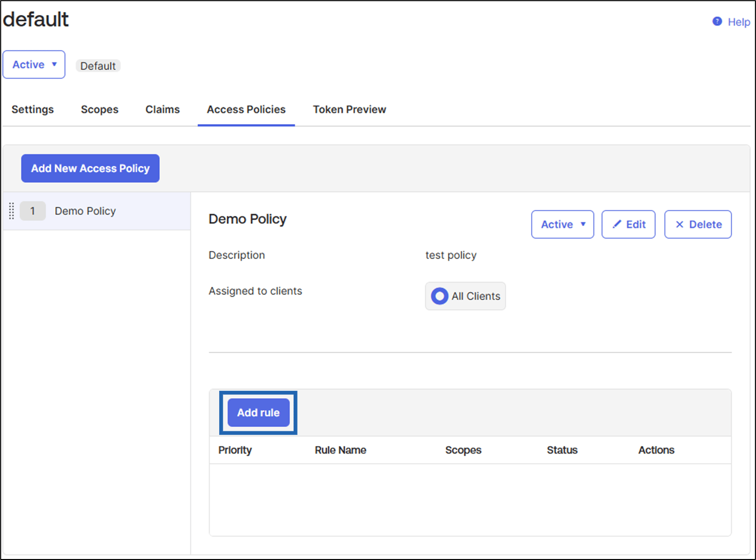The width and height of the screenshot is (756, 560).
Task: Open the Claims tab
Action: tap(162, 109)
